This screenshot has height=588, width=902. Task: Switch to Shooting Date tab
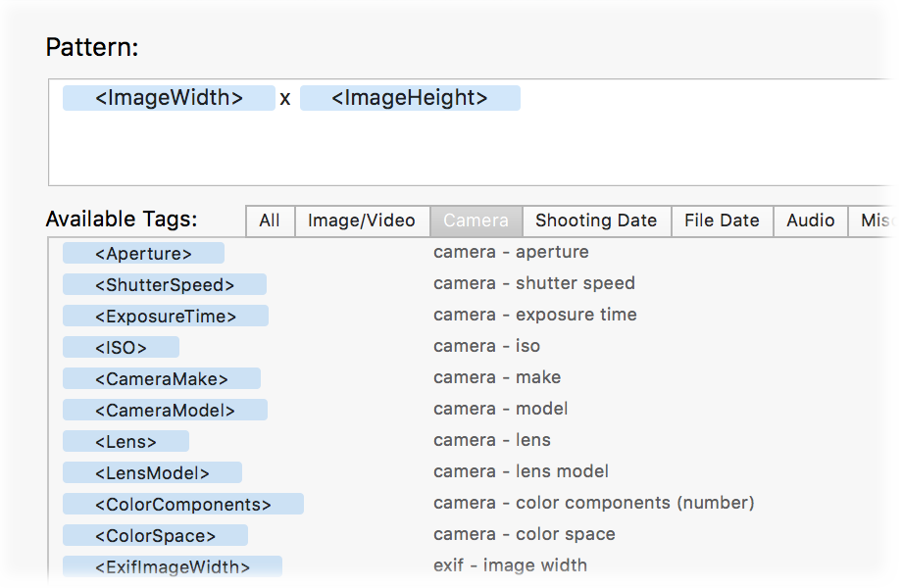pos(596,220)
